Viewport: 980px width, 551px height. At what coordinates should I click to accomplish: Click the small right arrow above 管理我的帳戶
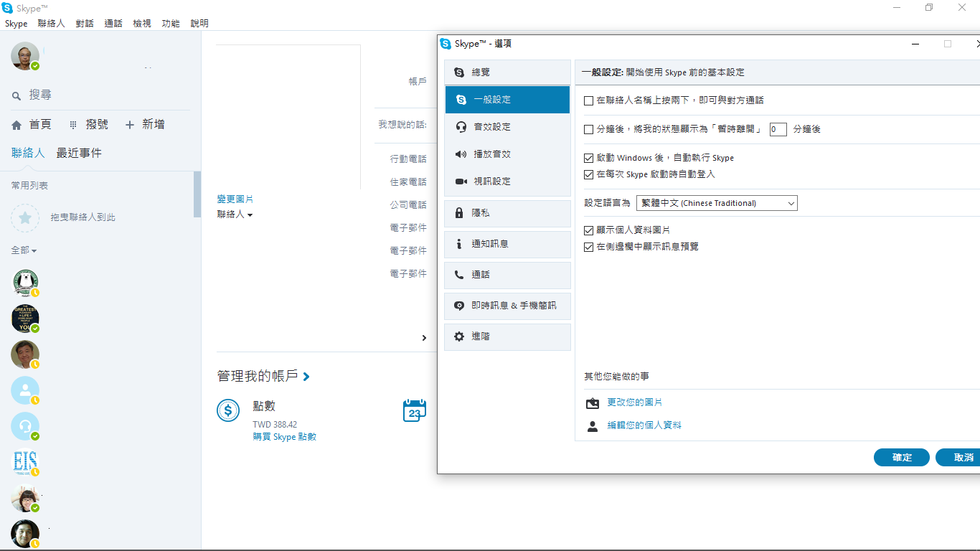[424, 338]
